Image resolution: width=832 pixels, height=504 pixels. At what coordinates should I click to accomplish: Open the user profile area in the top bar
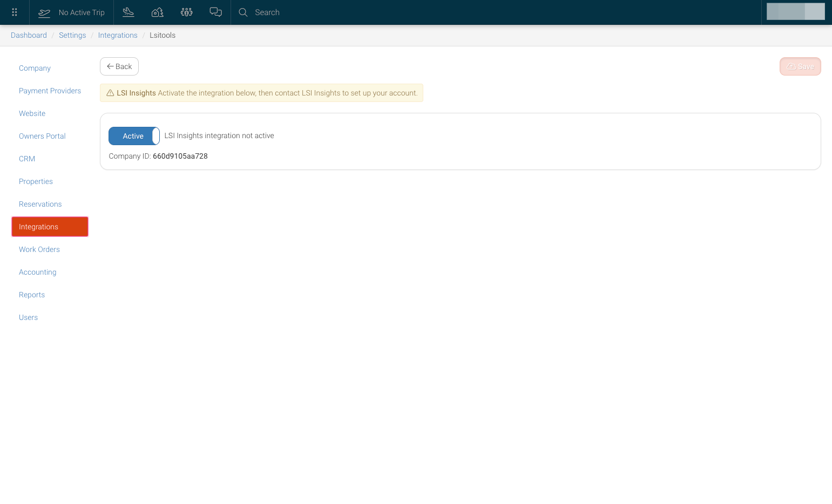tap(796, 11)
